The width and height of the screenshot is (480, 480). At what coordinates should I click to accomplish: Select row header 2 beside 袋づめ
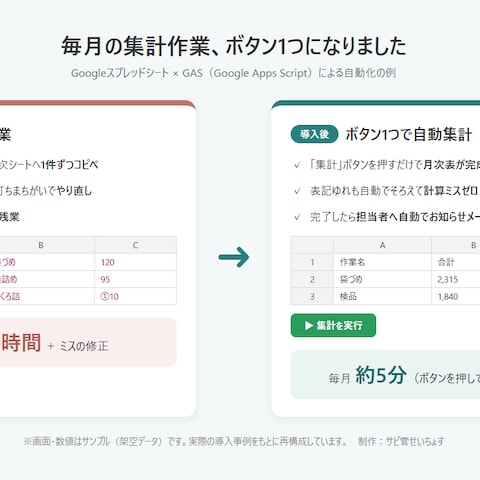click(x=312, y=279)
